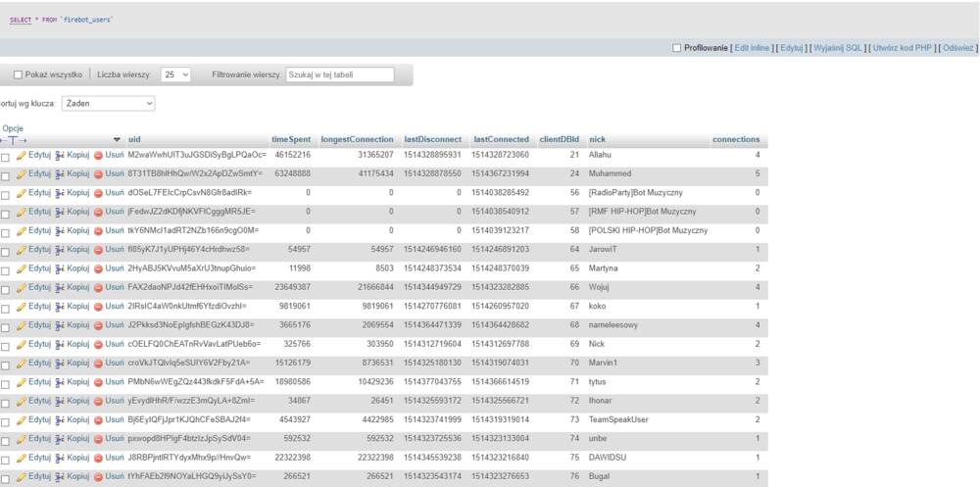The width and height of the screenshot is (980, 487).
Task: Sort by the longestConnection column header
Action: [358, 139]
